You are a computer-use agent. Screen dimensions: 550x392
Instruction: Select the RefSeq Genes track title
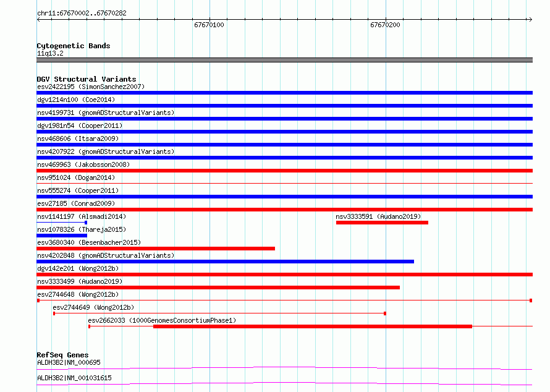tap(62, 355)
